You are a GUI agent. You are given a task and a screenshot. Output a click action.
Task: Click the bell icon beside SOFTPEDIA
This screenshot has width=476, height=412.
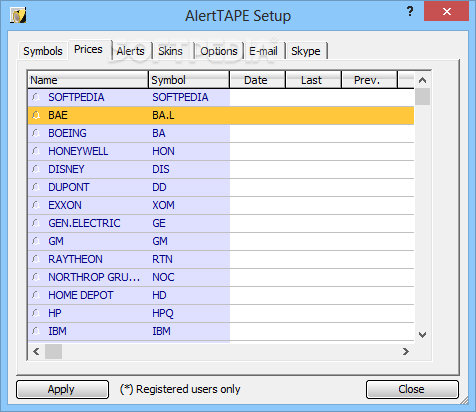click(x=36, y=97)
